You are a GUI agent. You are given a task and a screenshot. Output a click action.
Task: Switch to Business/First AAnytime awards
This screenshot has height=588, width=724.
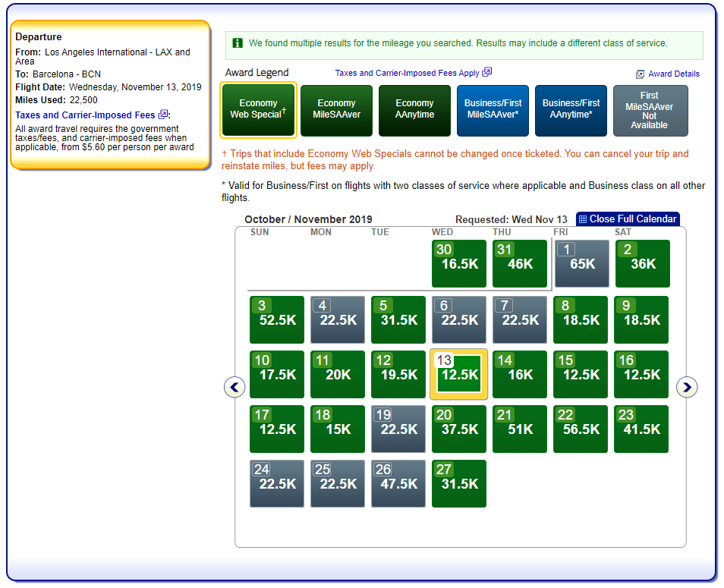571,109
